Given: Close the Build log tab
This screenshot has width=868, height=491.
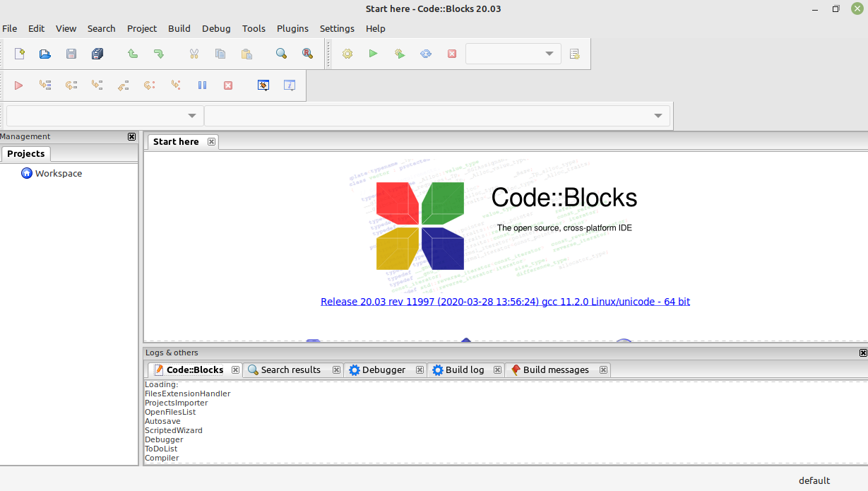Looking at the screenshot, I should tap(497, 369).
